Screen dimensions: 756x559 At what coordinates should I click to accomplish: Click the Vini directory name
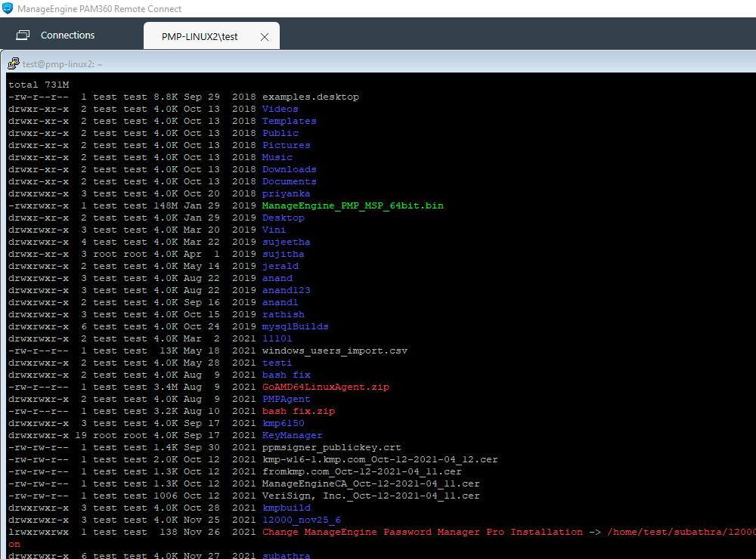(274, 230)
